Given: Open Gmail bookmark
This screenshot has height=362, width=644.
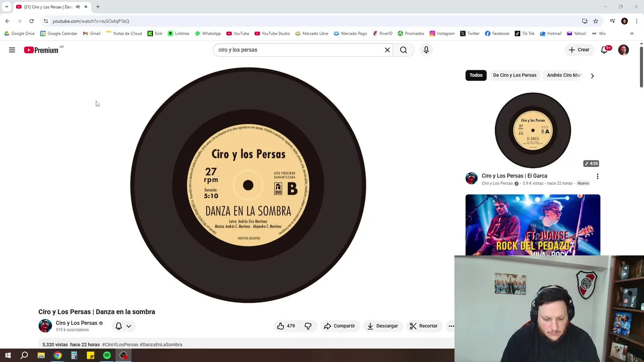Looking at the screenshot, I should click(x=92, y=34).
